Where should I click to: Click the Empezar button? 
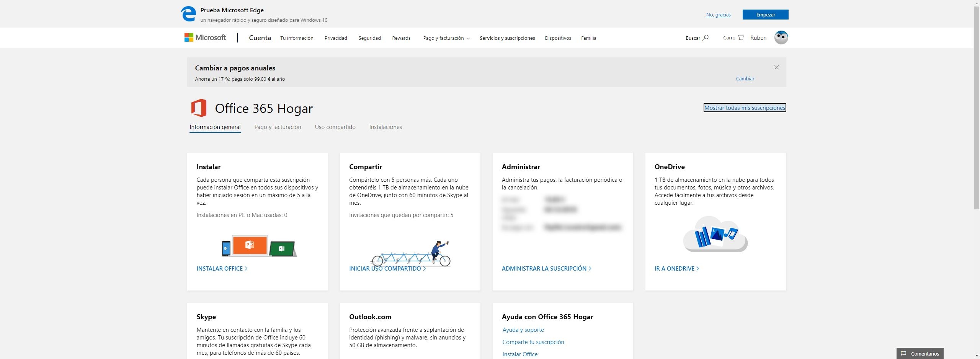coord(766,15)
